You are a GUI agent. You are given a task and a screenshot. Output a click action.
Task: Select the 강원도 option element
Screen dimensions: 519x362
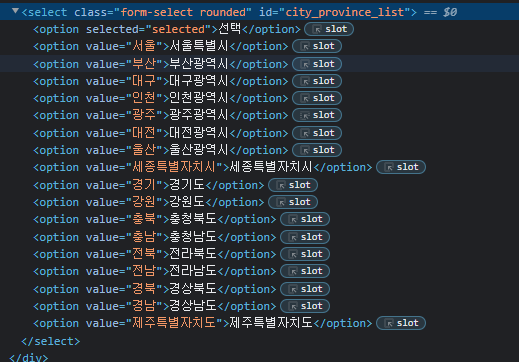point(148,202)
